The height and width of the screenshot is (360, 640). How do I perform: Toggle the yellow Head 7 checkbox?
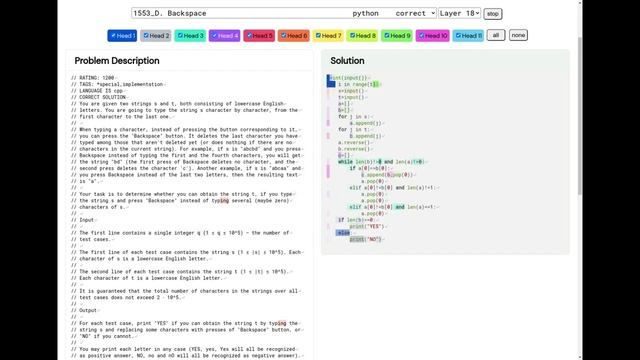318,36
